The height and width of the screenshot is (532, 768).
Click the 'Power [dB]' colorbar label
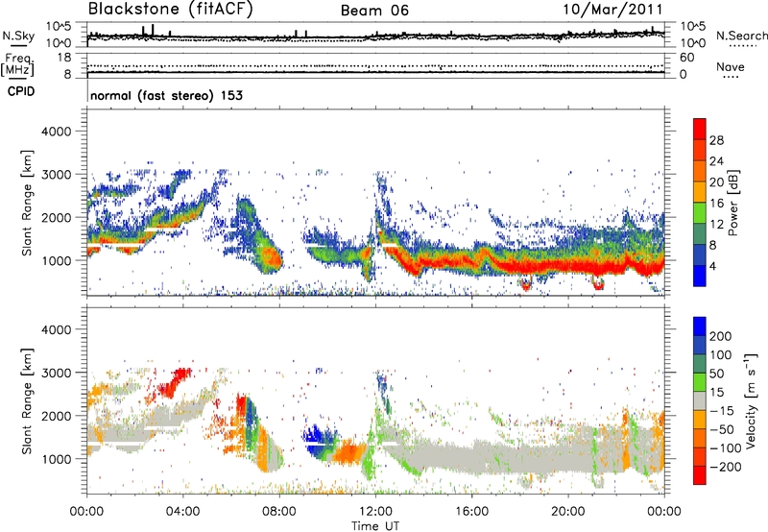pos(732,203)
